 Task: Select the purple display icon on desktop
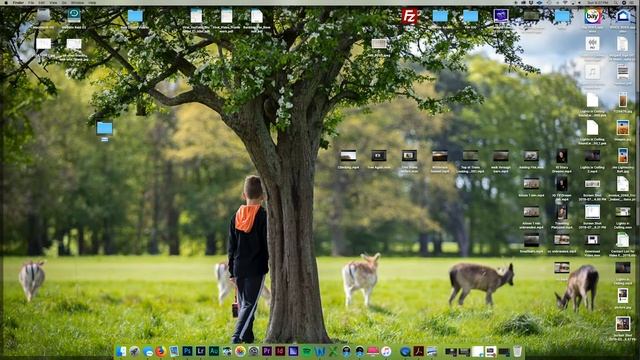(x=501, y=16)
